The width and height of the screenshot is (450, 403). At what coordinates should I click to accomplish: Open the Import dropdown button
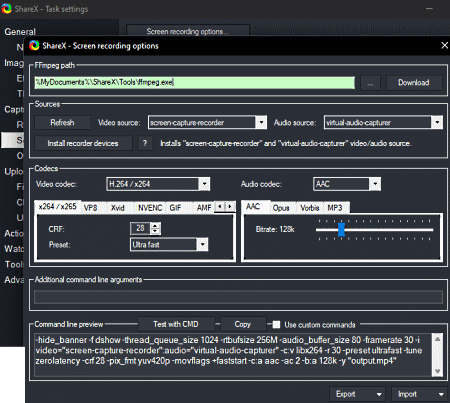tap(419, 394)
